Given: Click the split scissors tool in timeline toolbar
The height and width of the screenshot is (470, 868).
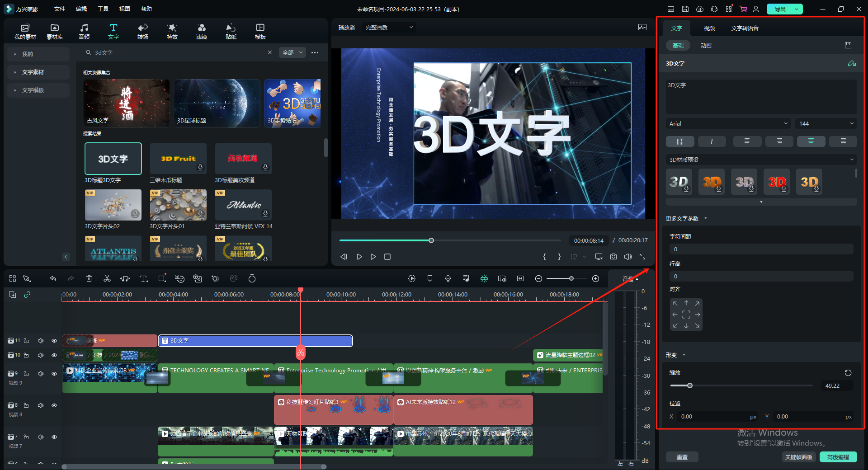Looking at the screenshot, I should [107, 279].
